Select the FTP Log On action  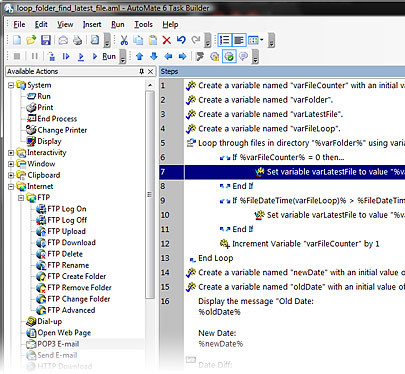(x=62, y=209)
